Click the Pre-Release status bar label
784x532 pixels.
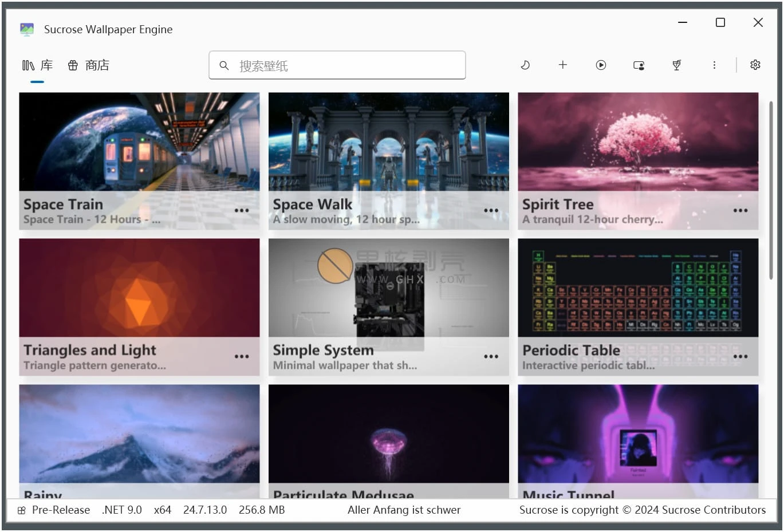(x=61, y=510)
